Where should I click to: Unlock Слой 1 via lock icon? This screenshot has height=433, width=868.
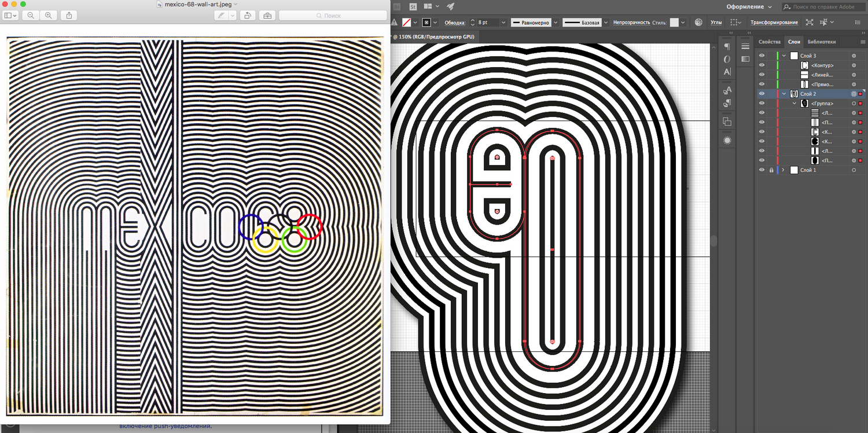[x=771, y=170]
